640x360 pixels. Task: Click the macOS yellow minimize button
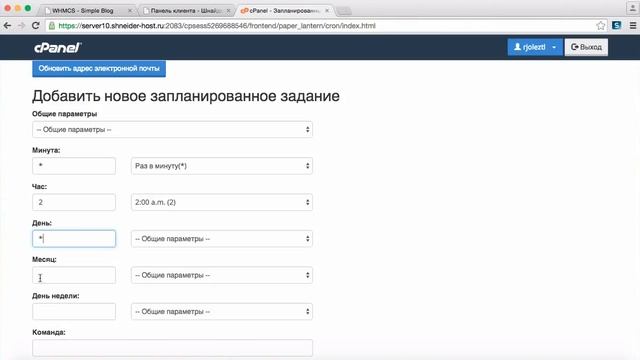[18, 8]
